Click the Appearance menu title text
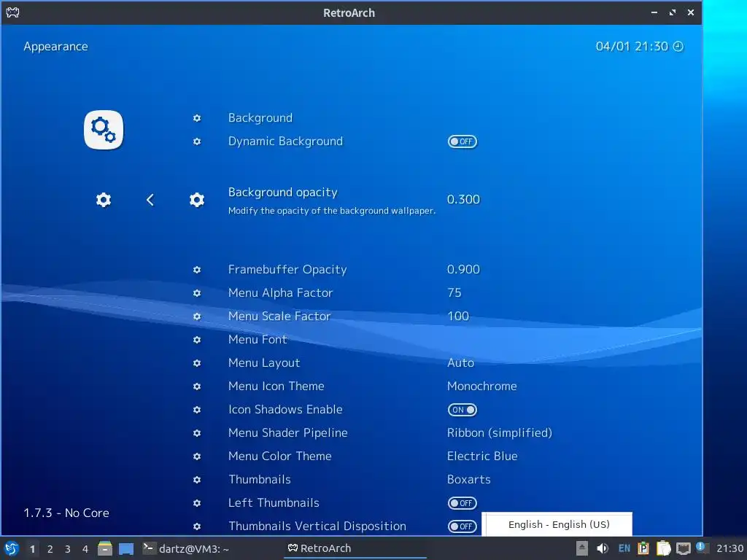This screenshot has width=747, height=560. (x=55, y=47)
